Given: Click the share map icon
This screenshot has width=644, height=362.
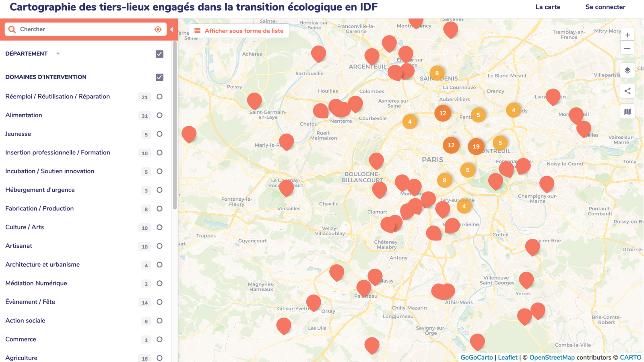Looking at the screenshot, I should coord(627,91).
